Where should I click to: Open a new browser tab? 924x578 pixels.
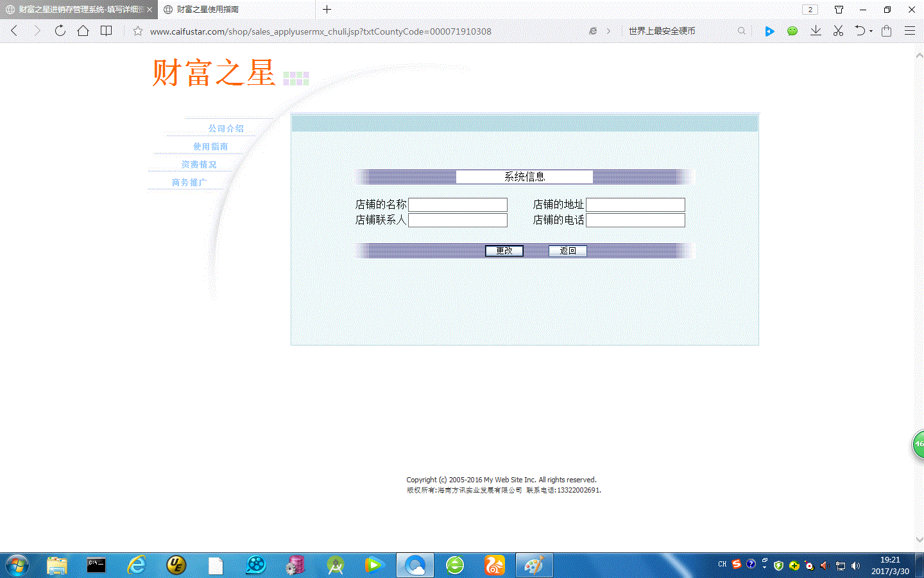click(327, 10)
